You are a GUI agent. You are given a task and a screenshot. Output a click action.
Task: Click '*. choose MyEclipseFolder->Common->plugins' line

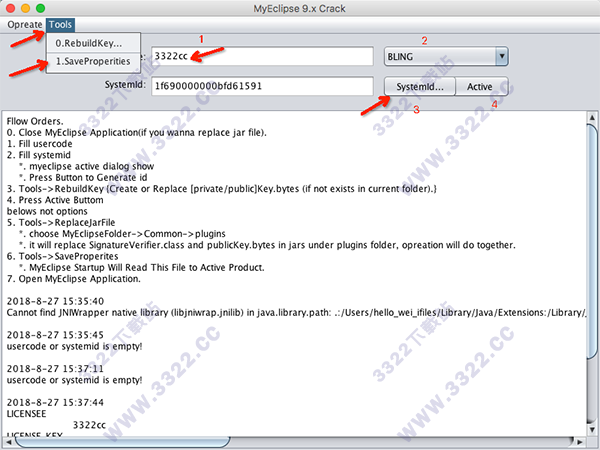[122, 234]
